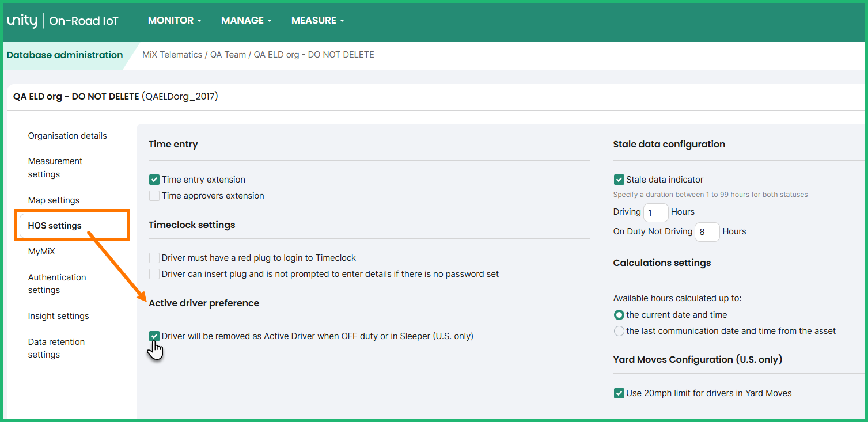
Task: Focus the On Duty Not Driving hours field
Action: click(x=707, y=232)
